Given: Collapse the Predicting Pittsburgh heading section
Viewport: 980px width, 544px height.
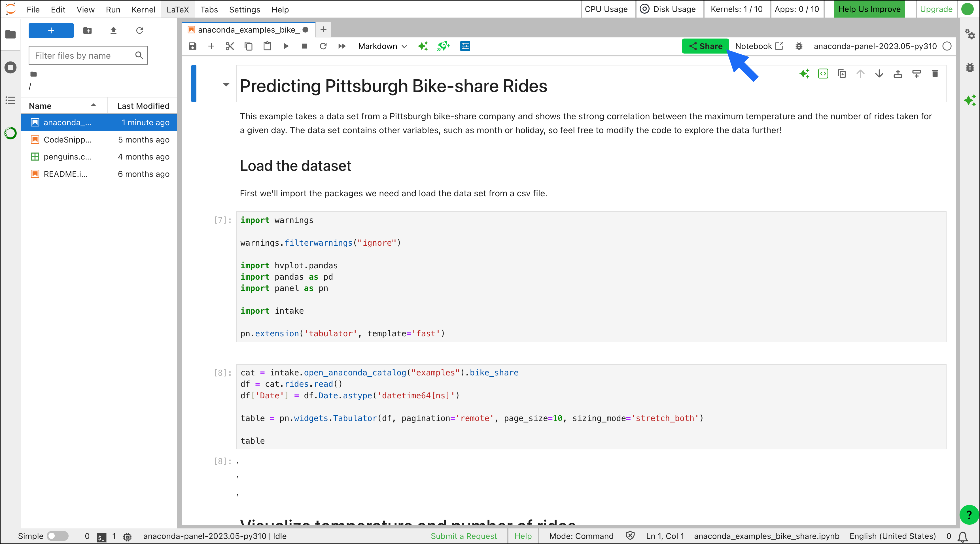Looking at the screenshot, I should click(226, 85).
